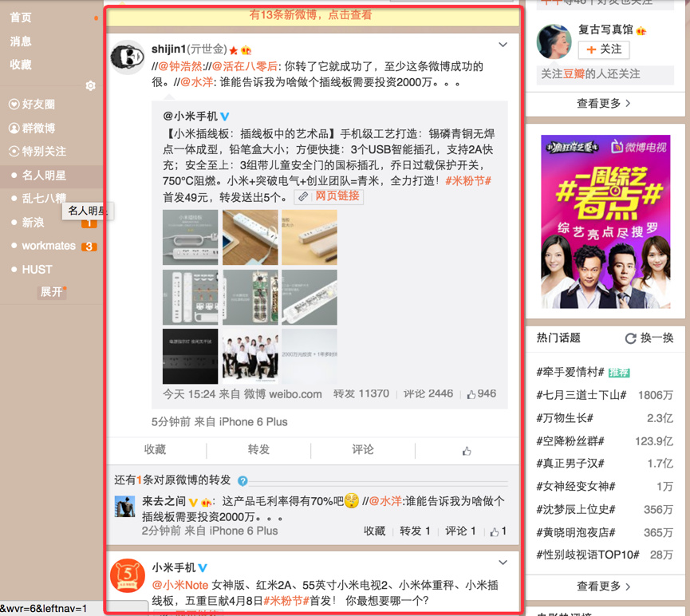Open shijin1's profile avatar

click(x=127, y=57)
